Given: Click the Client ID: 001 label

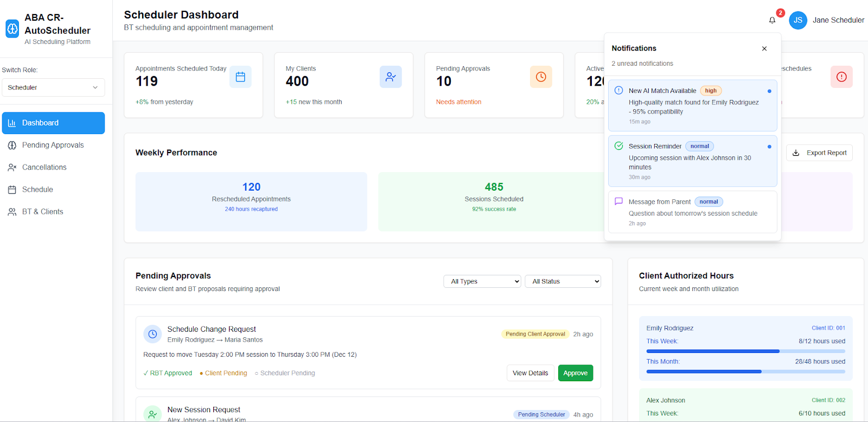Looking at the screenshot, I should click(828, 328).
